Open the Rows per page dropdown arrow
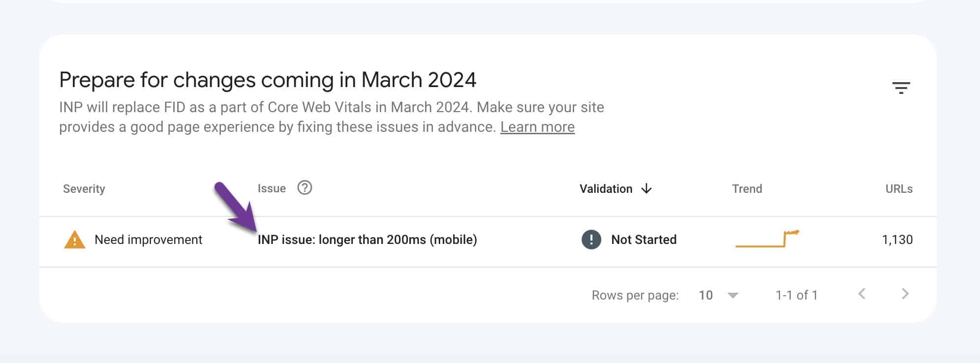The width and height of the screenshot is (980, 363). 733,296
